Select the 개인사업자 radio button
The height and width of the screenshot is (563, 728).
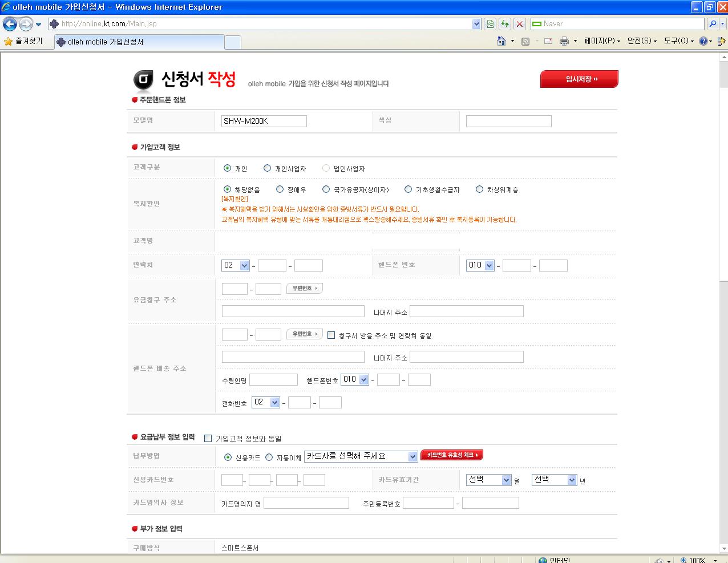267,168
